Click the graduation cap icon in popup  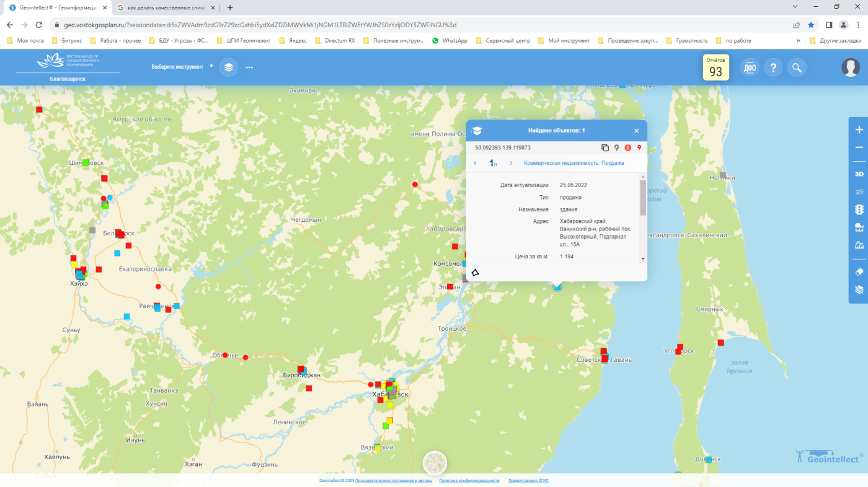tap(477, 131)
